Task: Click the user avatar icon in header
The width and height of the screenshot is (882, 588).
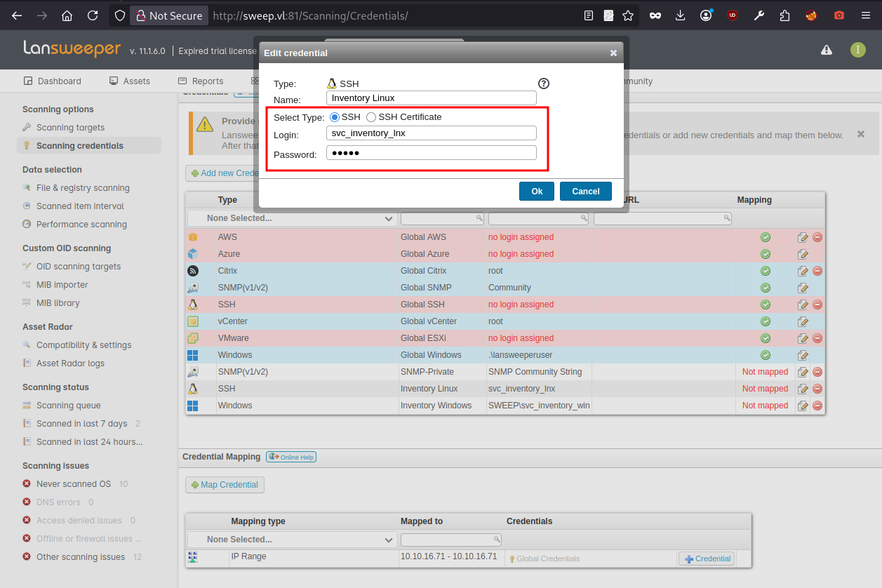Action: click(857, 50)
